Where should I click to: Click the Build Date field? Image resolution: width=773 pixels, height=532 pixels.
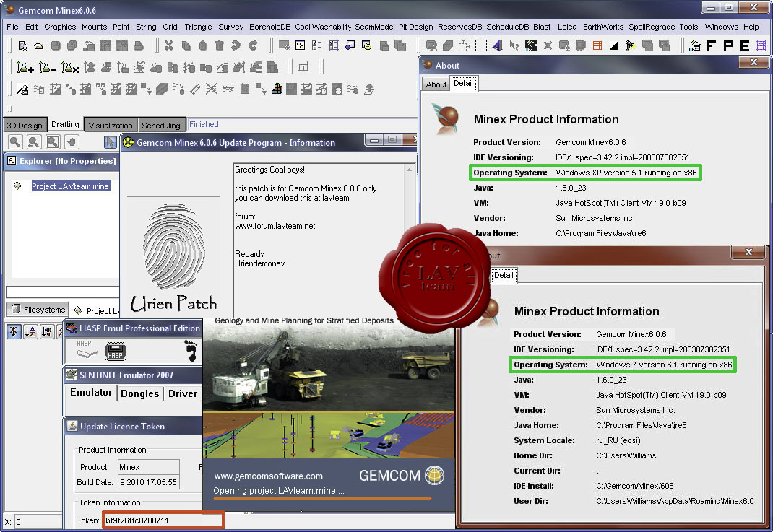point(148,481)
